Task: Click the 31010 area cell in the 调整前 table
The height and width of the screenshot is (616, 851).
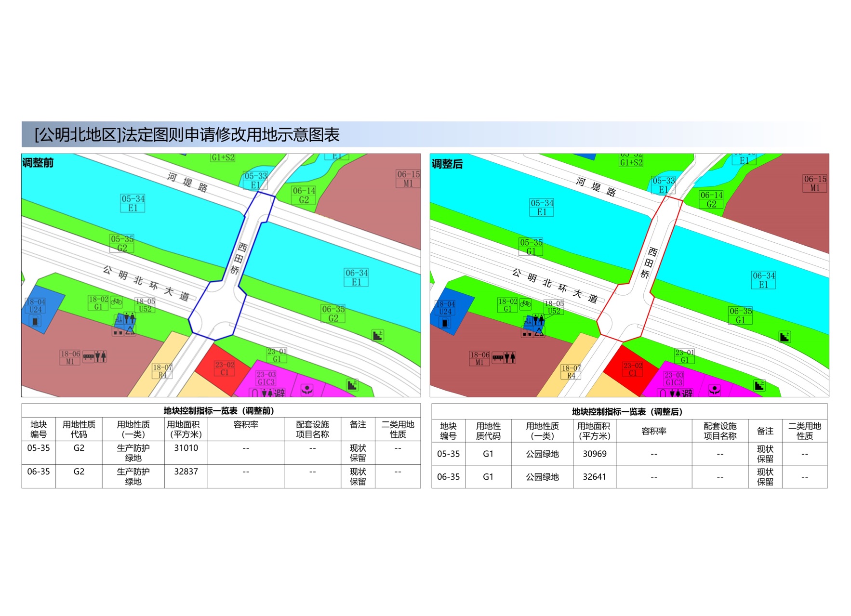Action: pyautogui.click(x=186, y=448)
